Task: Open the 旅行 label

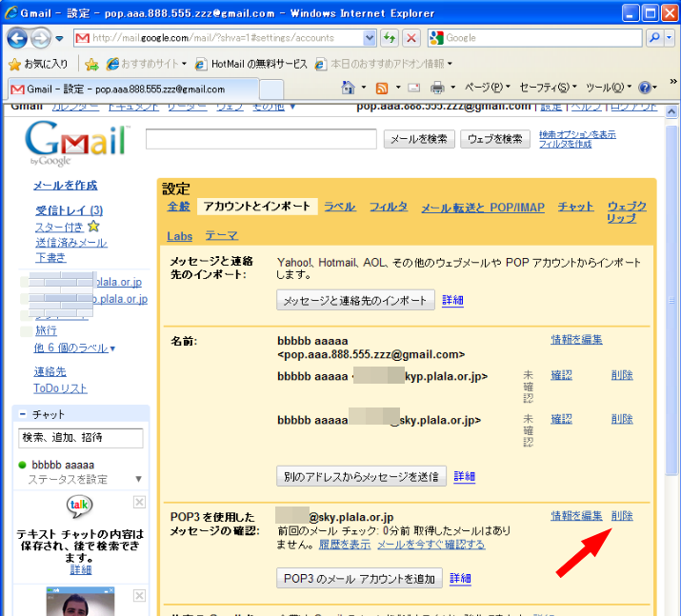Action: click(x=46, y=330)
